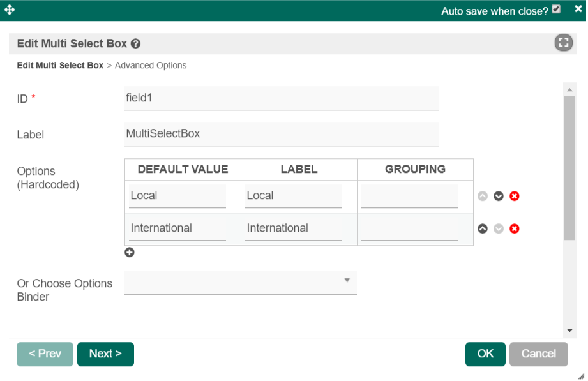Click the move handle icon in title bar

tap(10, 10)
